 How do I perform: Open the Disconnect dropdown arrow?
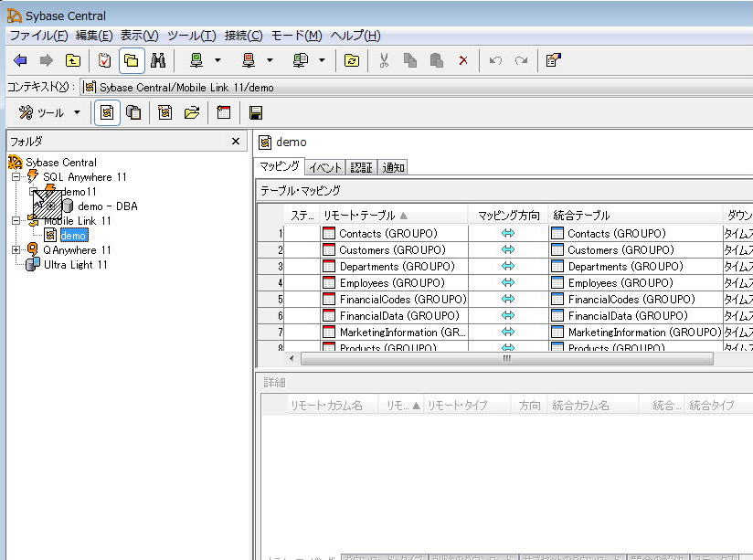tap(270, 60)
